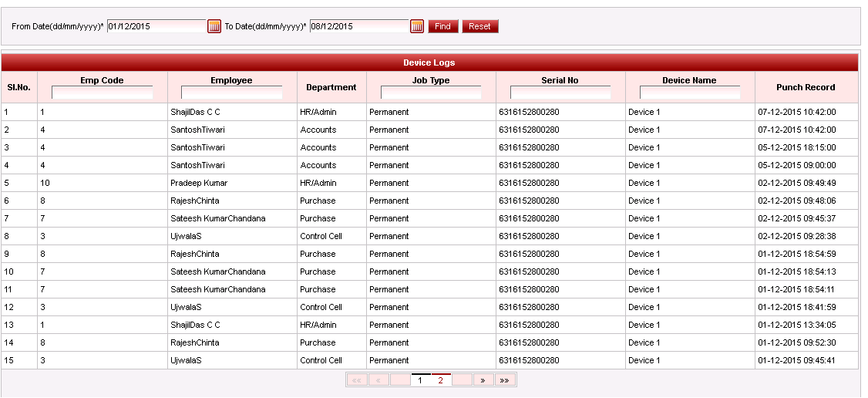Click the Emp Code filter box

pyautogui.click(x=102, y=93)
